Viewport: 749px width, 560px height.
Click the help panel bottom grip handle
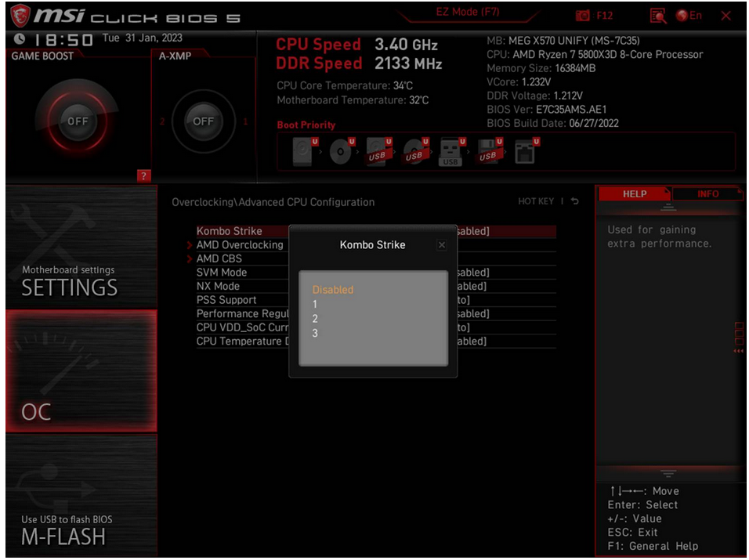(668, 473)
